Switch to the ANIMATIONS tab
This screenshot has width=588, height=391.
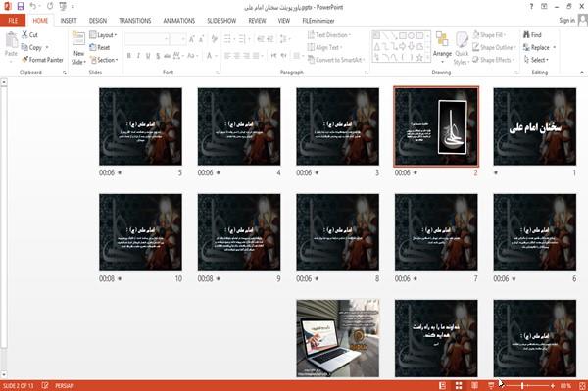(179, 21)
